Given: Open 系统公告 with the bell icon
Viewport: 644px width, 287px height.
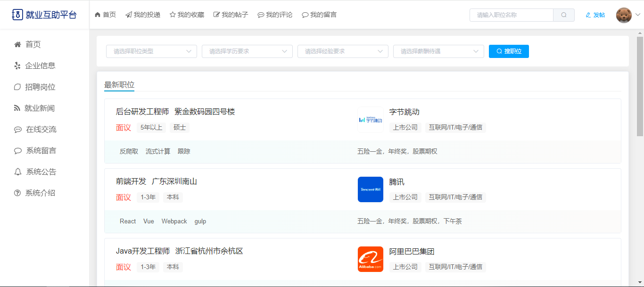Looking at the screenshot, I should 41,172.
